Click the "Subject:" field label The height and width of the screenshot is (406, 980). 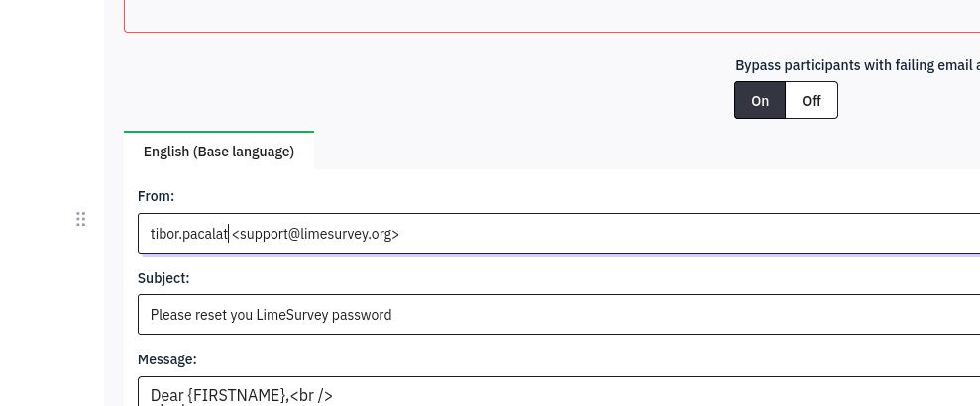[x=163, y=278]
